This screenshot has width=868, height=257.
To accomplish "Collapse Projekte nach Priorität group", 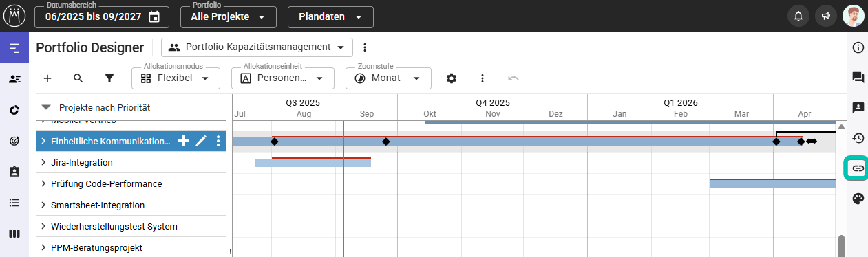I will coord(46,108).
